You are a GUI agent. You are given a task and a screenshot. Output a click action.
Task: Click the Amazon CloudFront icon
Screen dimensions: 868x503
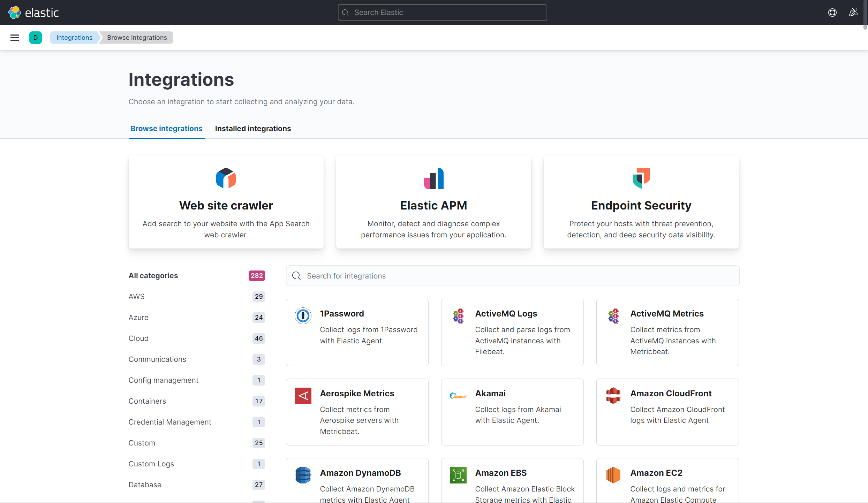click(613, 396)
